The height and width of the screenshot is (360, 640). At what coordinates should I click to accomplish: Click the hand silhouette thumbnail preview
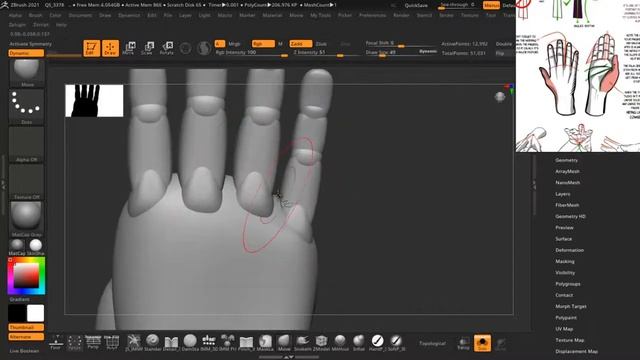pyautogui.click(x=94, y=100)
